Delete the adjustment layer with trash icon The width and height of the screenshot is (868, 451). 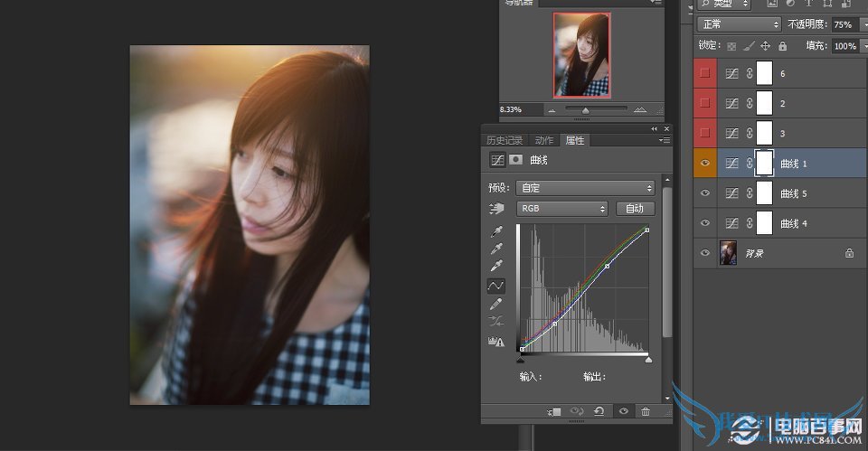tap(645, 411)
